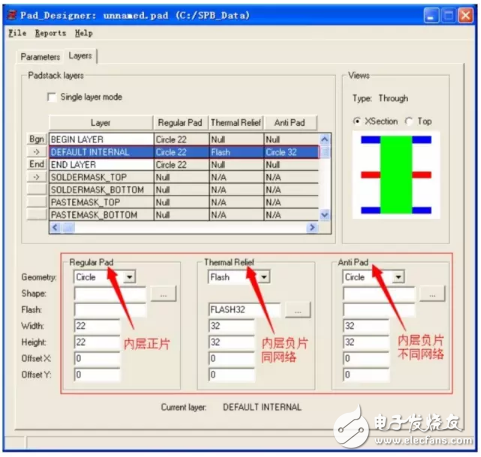Open the Thermal Relief flash browse button

(298, 310)
